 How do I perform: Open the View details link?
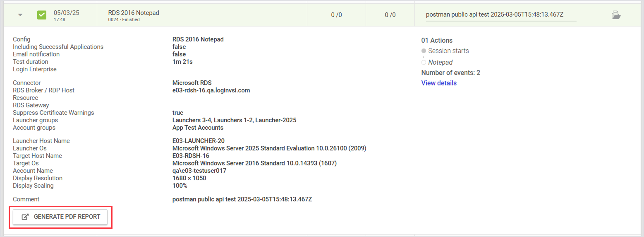coord(439,83)
